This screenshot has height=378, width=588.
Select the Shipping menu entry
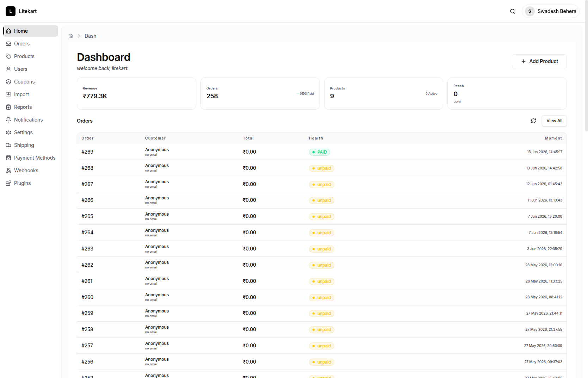pyautogui.click(x=30, y=145)
